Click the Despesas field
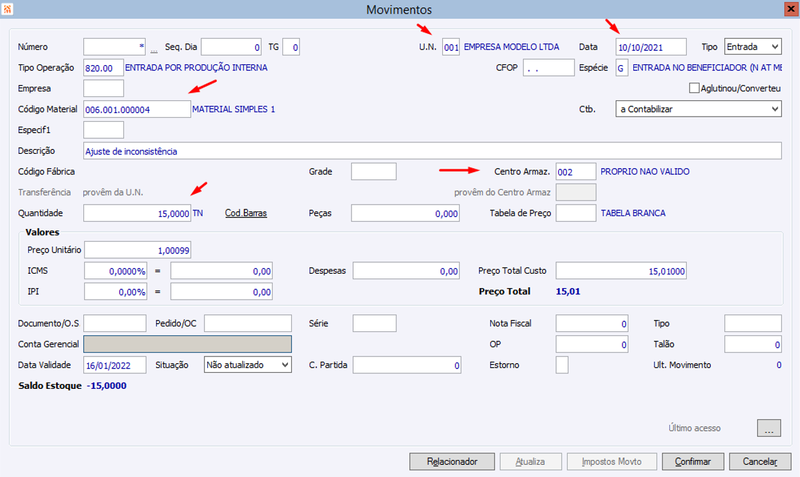800x477 pixels. click(406, 271)
